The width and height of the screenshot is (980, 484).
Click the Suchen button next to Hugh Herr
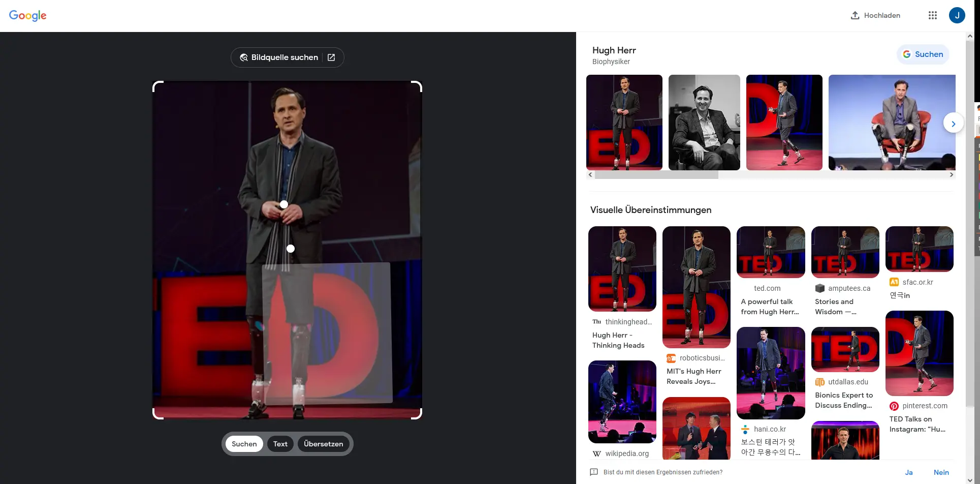pyautogui.click(x=923, y=54)
